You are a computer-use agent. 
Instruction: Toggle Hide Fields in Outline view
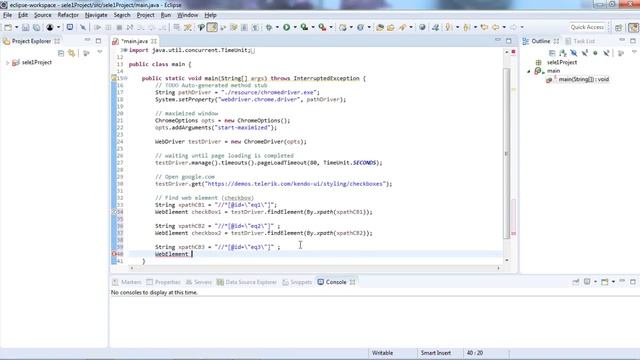574,53
